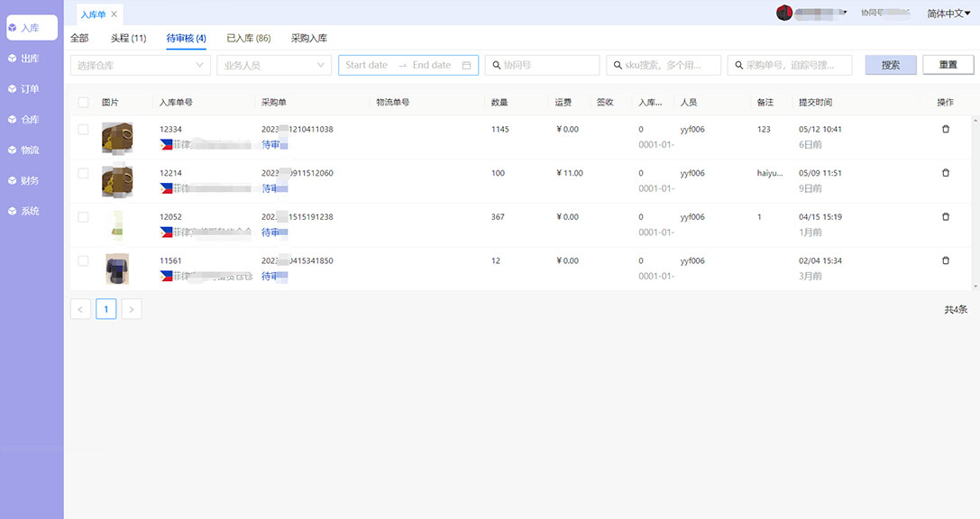Delete inbound order 12334 with trash icon
The width and height of the screenshot is (980, 519).
click(945, 130)
